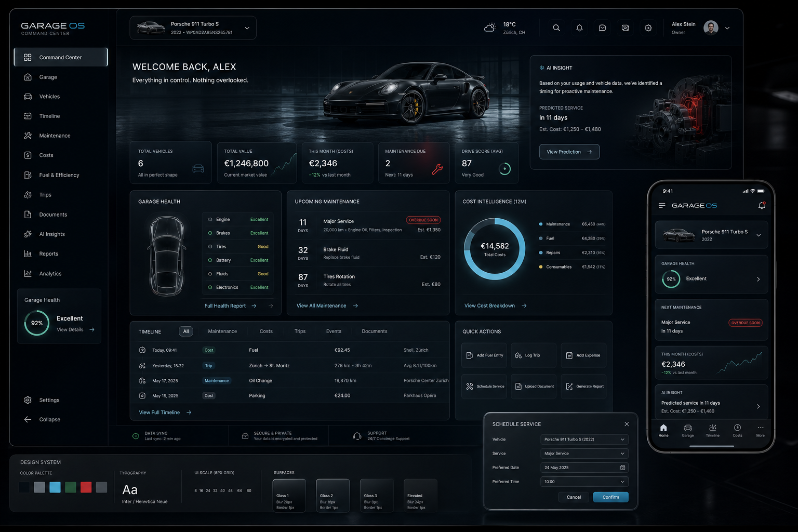Viewport: 798px width, 532px height.
Task: Click the Schedule Service quick action
Action: click(x=484, y=387)
